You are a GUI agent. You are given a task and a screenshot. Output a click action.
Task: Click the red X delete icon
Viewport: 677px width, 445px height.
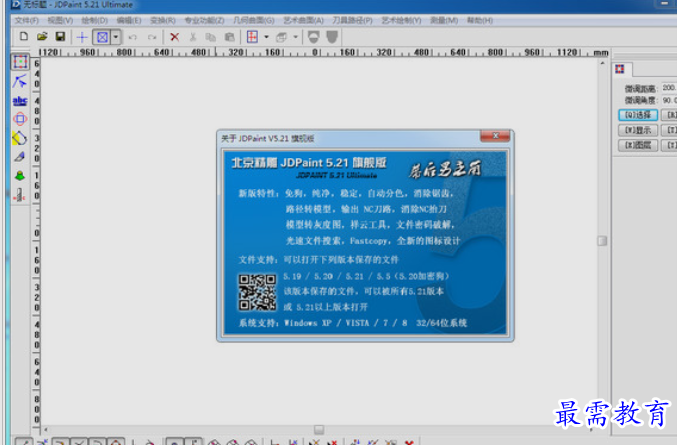click(x=174, y=37)
